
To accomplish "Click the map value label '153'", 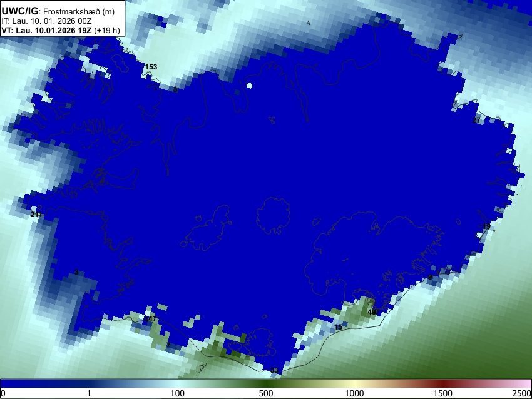I will tap(151, 67).
